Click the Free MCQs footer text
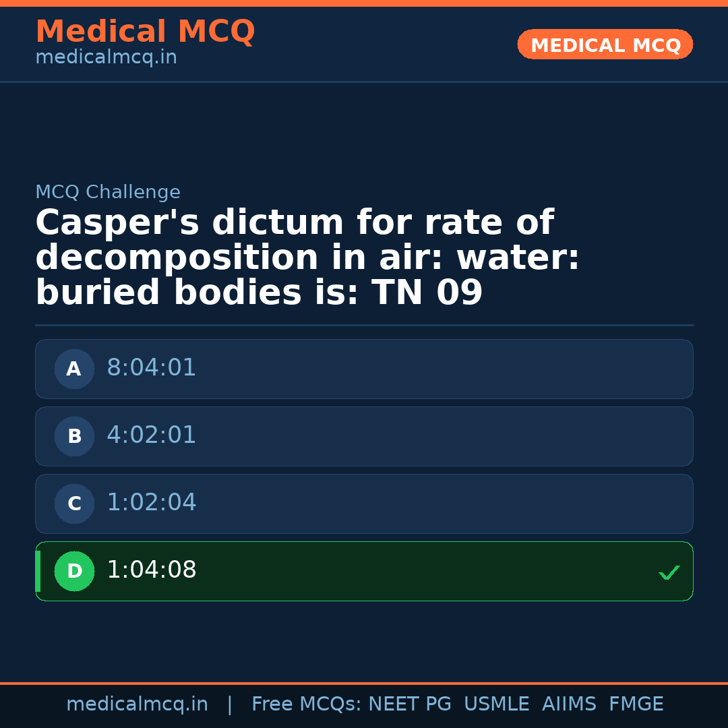The width and height of the screenshot is (728, 728). pyautogui.click(x=307, y=704)
